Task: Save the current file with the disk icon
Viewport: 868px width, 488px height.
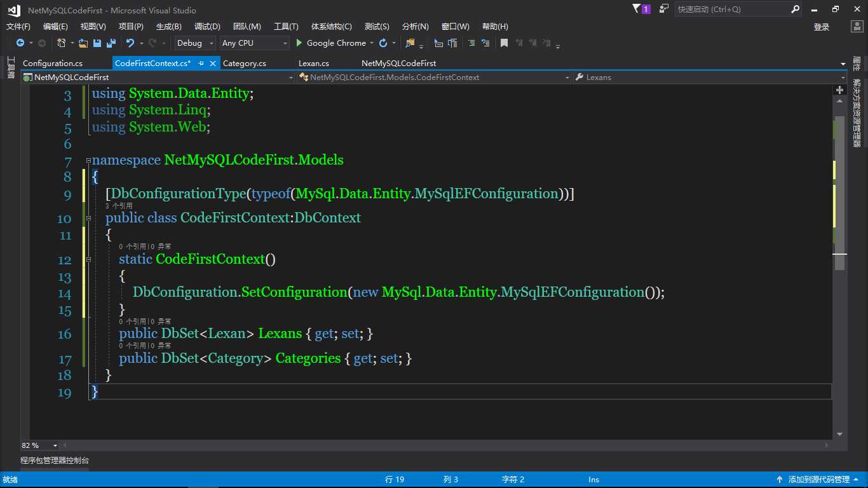Action: click(x=97, y=43)
